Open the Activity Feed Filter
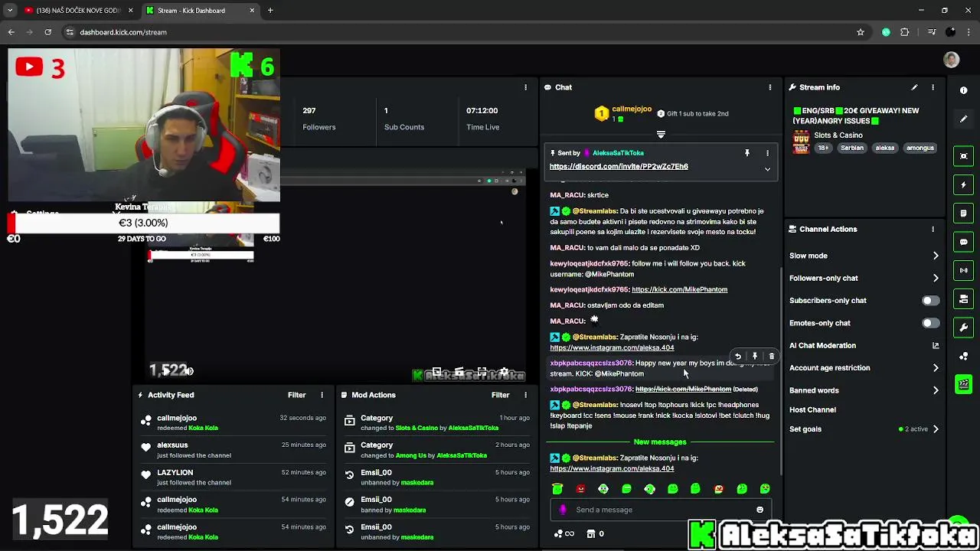The width and height of the screenshot is (980, 551). tap(296, 395)
